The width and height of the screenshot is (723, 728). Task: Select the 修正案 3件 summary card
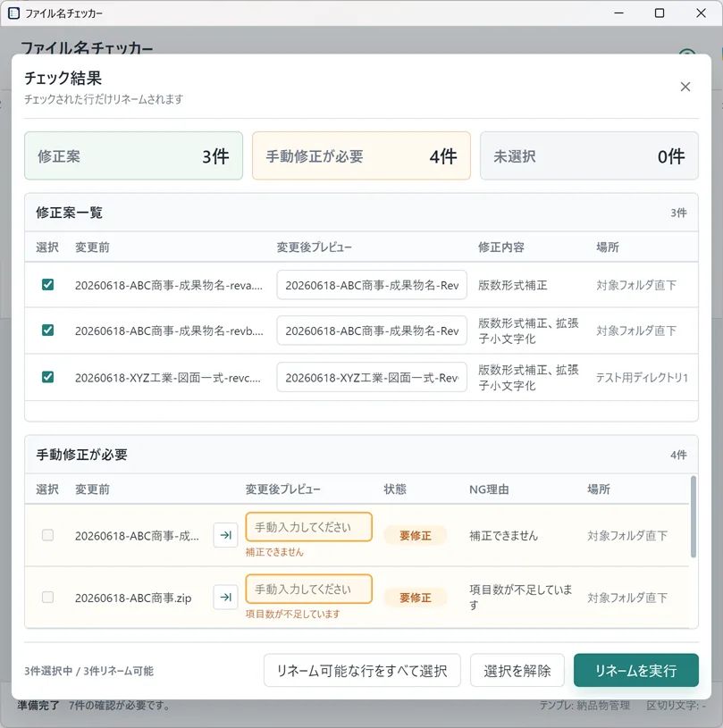133,156
